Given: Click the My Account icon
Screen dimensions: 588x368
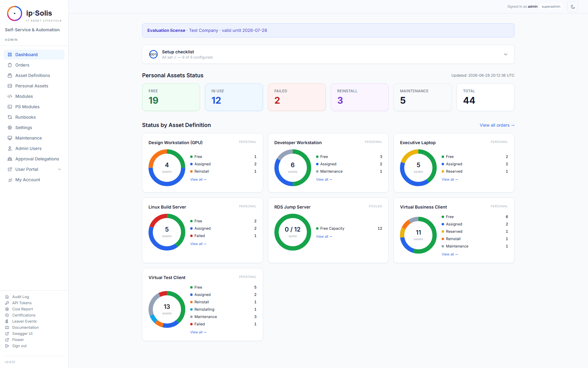Looking at the screenshot, I should (10, 180).
